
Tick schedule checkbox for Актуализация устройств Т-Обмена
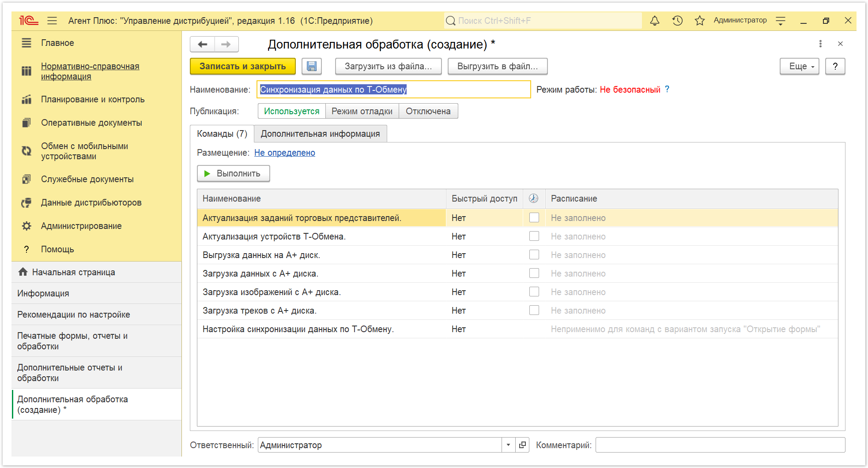click(x=534, y=236)
